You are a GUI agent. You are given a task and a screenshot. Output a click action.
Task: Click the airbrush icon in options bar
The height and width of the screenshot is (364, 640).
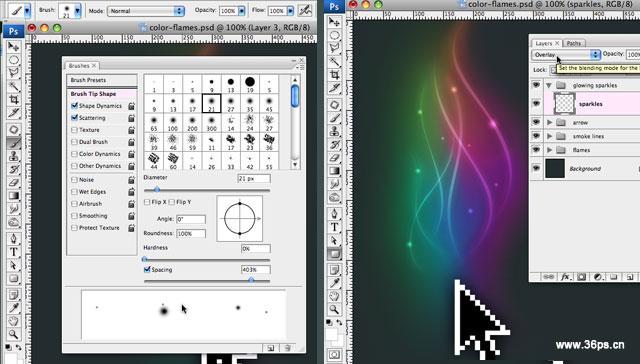[305, 10]
